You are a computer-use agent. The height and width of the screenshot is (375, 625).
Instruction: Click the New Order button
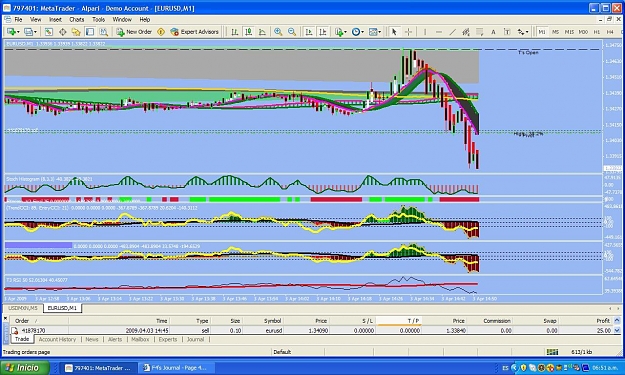(134, 32)
